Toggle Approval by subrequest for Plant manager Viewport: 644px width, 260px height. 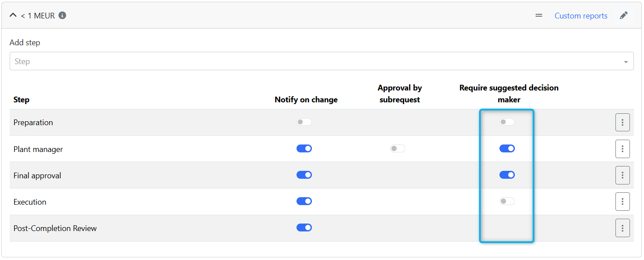398,148
